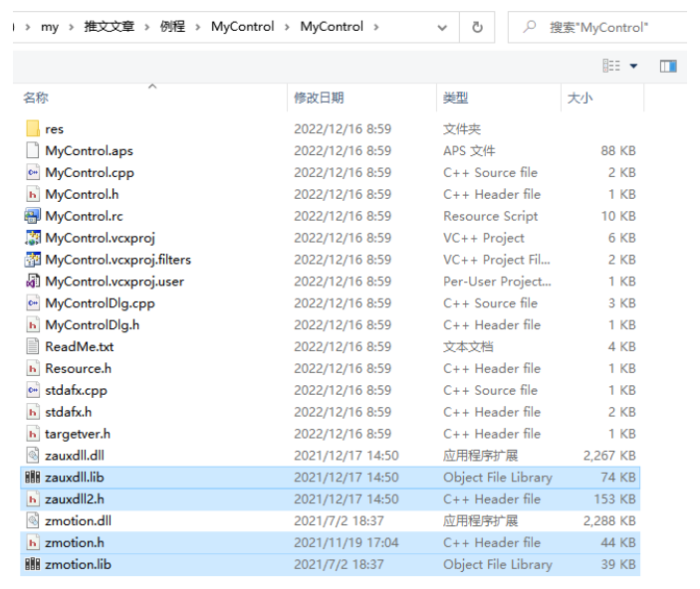Open the address bar history dropdown
The height and width of the screenshot is (589, 700).
(442, 28)
